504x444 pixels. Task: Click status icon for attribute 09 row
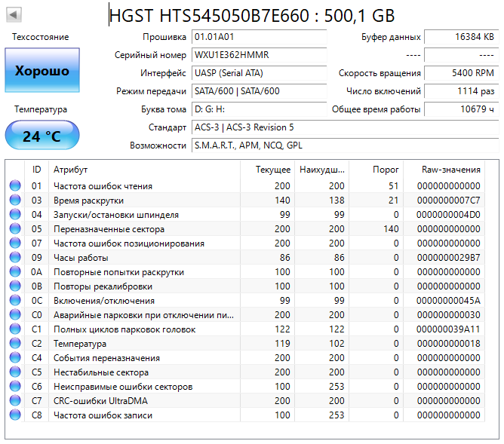click(x=15, y=257)
